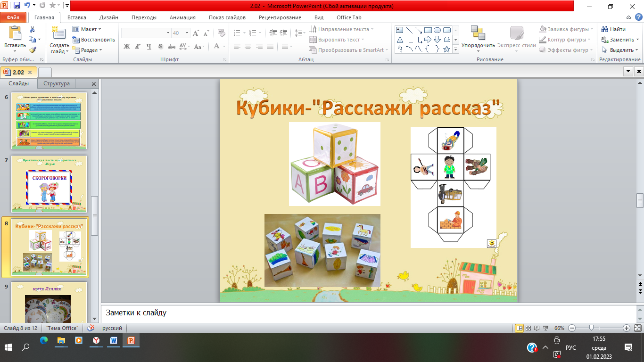Click the Paste clipboard icon
The width and height of the screenshot is (644, 362).
[15, 33]
